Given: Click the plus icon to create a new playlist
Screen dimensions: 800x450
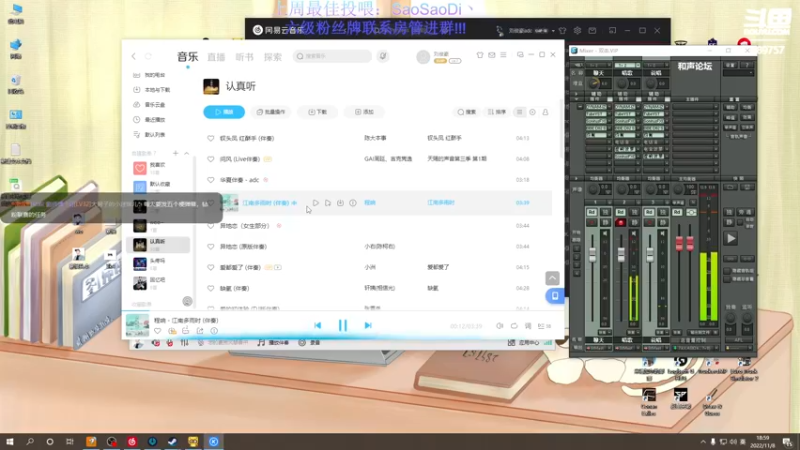Looking at the screenshot, I should coord(176,153).
